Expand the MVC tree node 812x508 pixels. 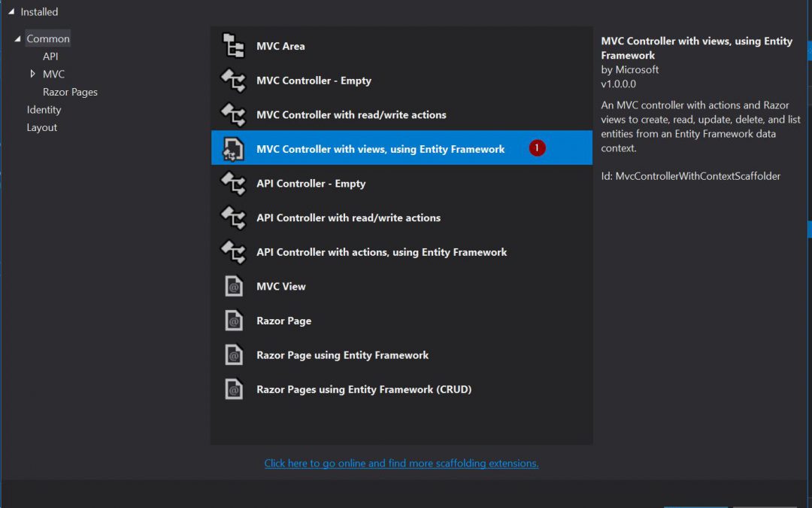point(32,74)
